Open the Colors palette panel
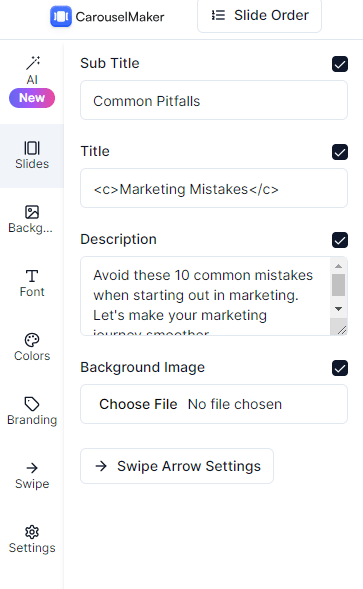This screenshot has width=363, height=589. tap(32, 347)
